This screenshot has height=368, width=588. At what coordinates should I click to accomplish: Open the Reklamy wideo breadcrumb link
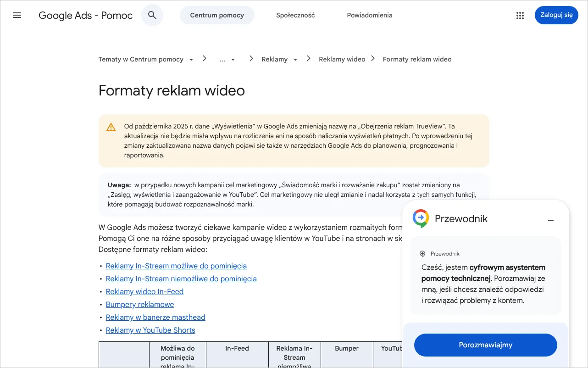tap(342, 59)
